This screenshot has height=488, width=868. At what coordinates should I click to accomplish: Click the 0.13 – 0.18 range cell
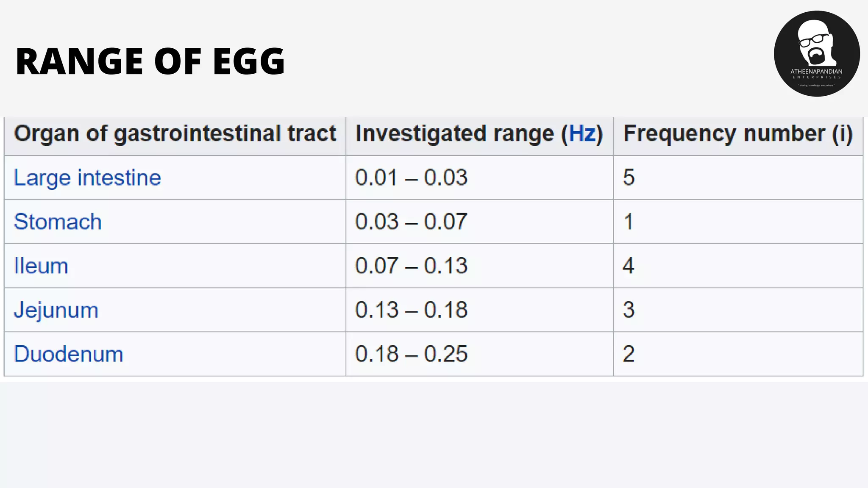pyautogui.click(x=411, y=310)
